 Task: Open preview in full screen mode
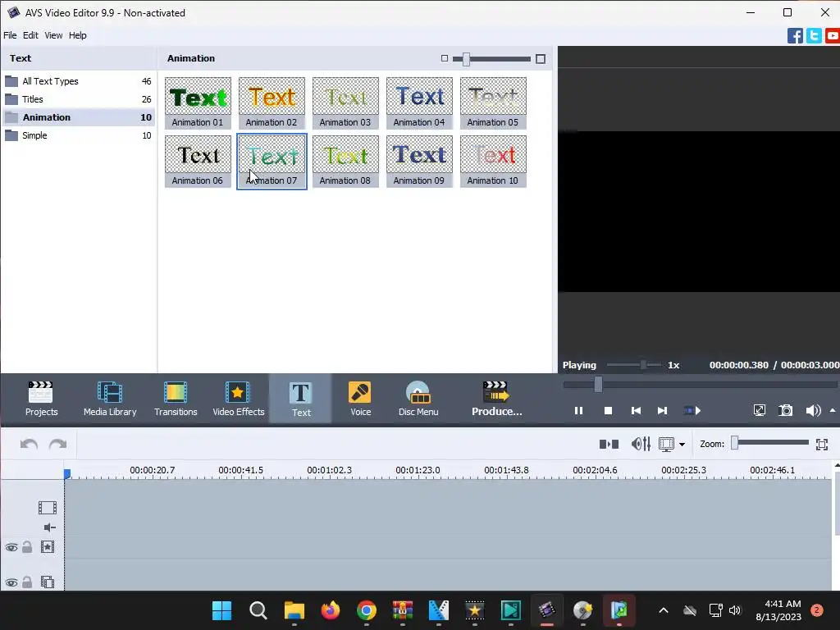click(x=759, y=411)
